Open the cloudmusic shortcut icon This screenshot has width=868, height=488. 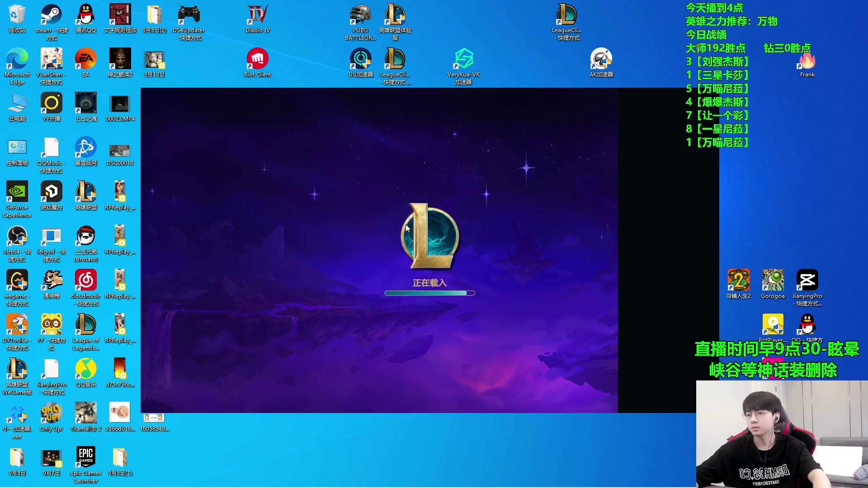[x=86, y=288]
